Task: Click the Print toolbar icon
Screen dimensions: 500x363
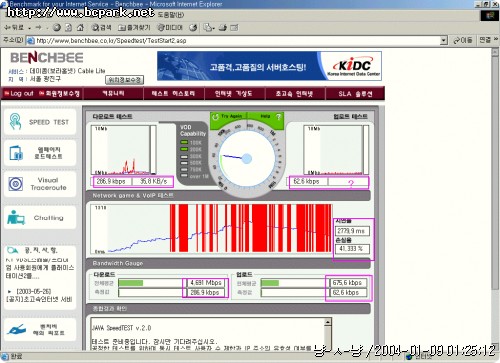Action: (x=223, y=28)
